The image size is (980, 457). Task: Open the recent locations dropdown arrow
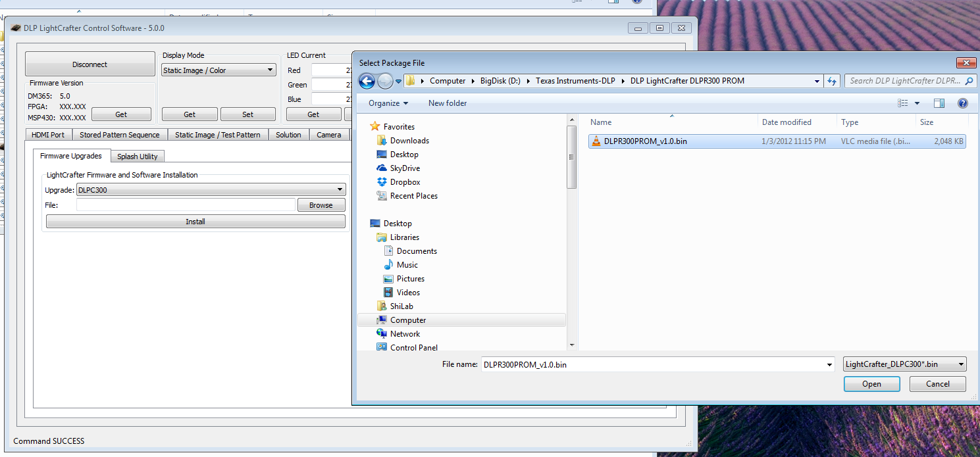tap(399, 82)
